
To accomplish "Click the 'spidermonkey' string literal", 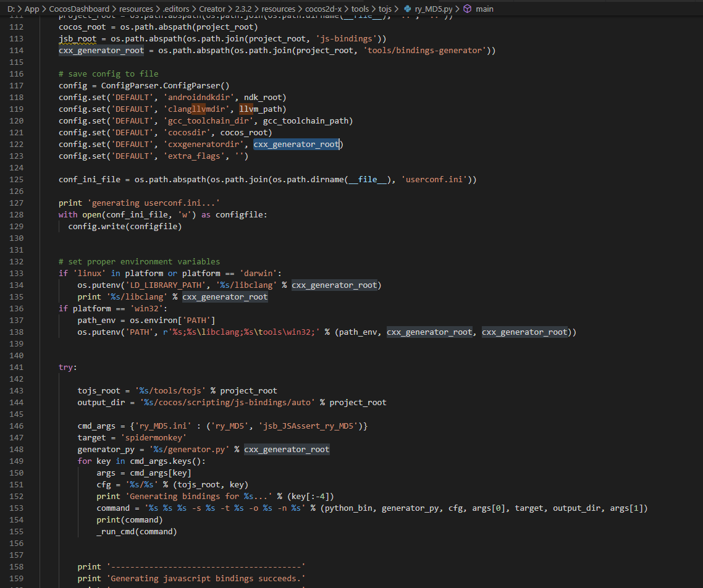I will [153, 438].
